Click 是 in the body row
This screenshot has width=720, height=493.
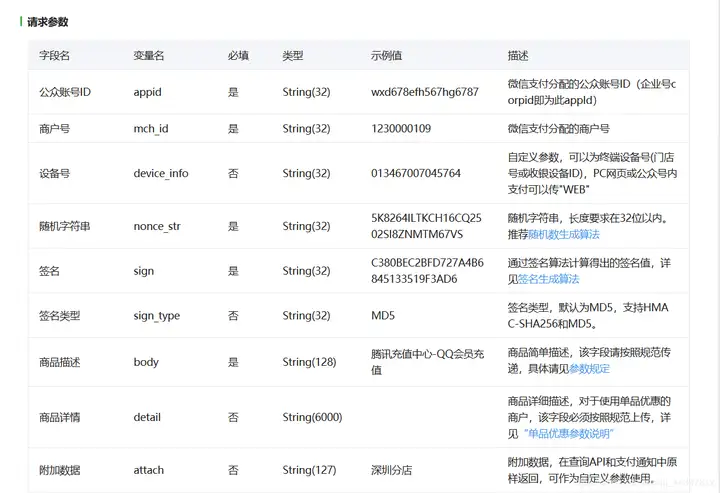click(x=233, y=362)
